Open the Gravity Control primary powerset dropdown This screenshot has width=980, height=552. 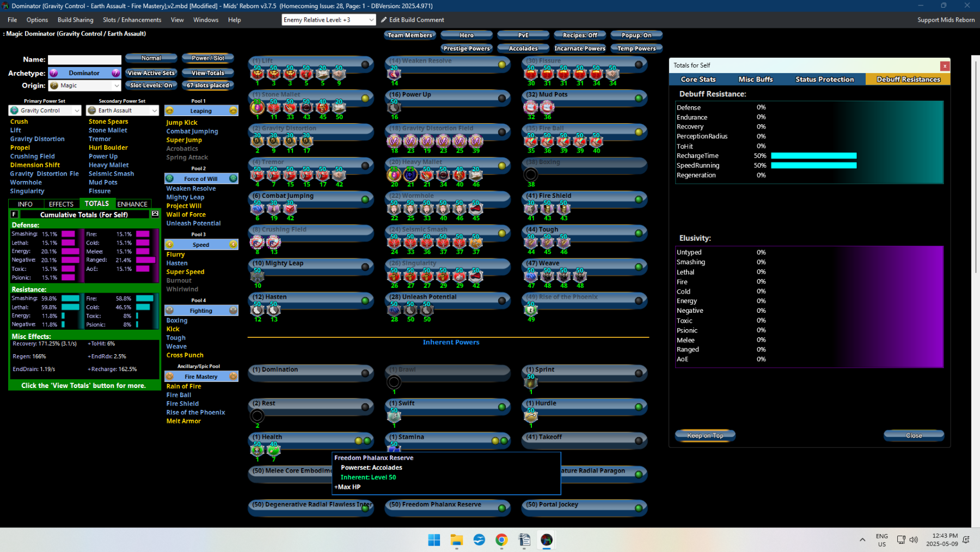(x=45, y=111)
